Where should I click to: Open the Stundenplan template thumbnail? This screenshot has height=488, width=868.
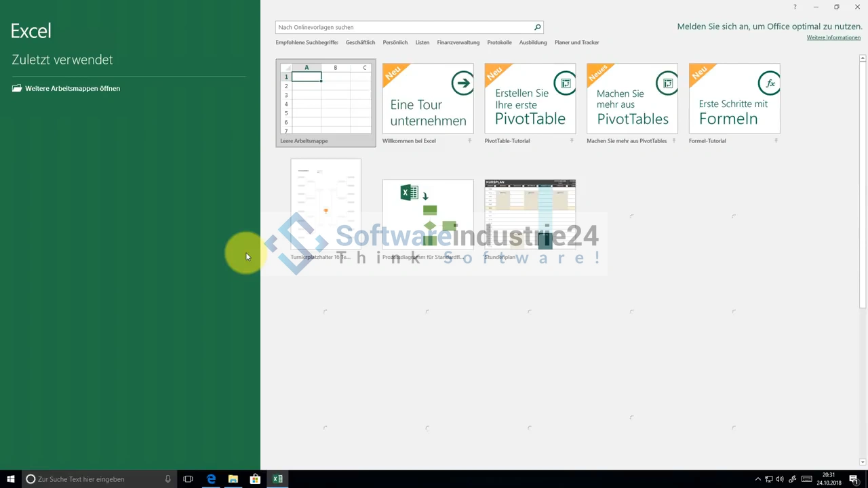(x=530, y=213)
